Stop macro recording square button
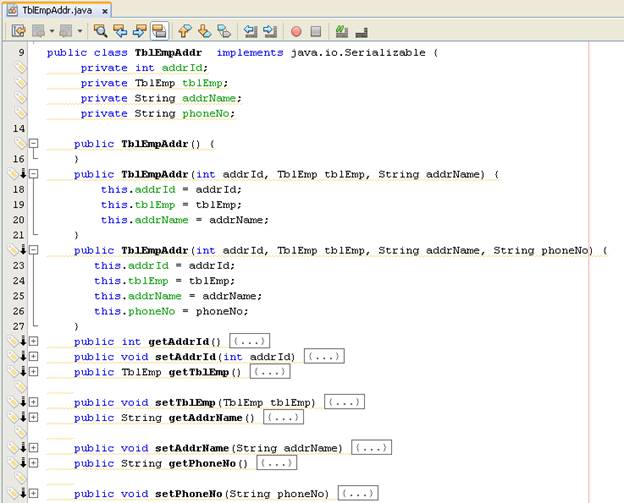 click(x=316, y=31)
